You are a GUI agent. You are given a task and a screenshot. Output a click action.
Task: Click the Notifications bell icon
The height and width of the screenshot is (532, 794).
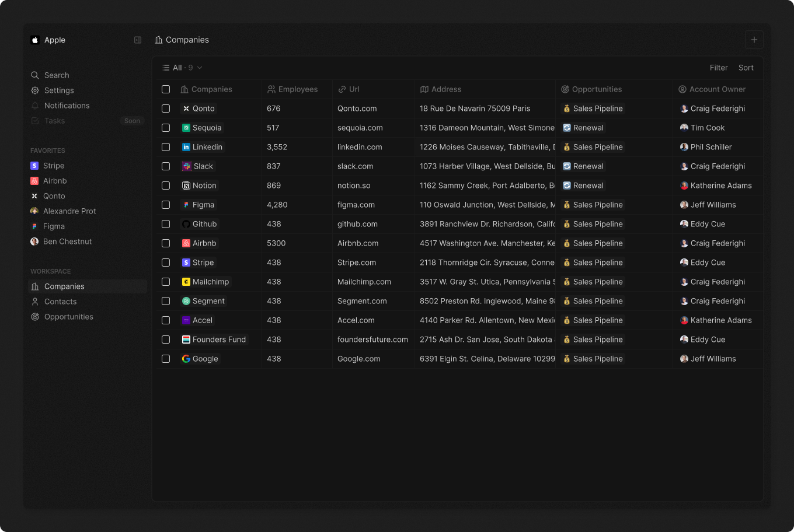tap(35, 106)
